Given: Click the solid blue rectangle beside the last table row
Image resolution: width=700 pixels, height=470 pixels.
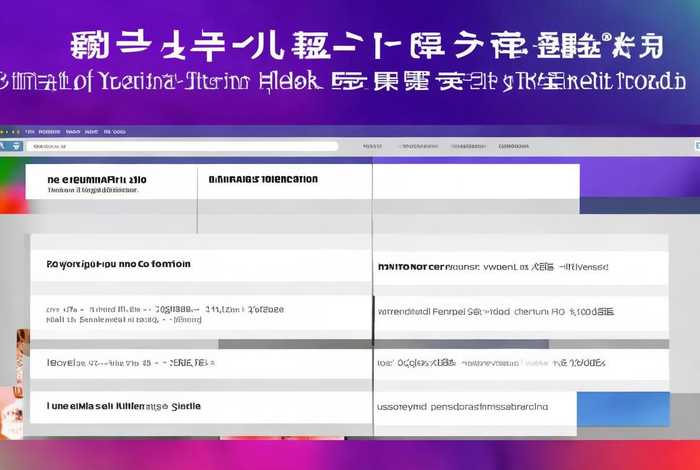Looking at the screenshot, I should [x=623, y=409].
